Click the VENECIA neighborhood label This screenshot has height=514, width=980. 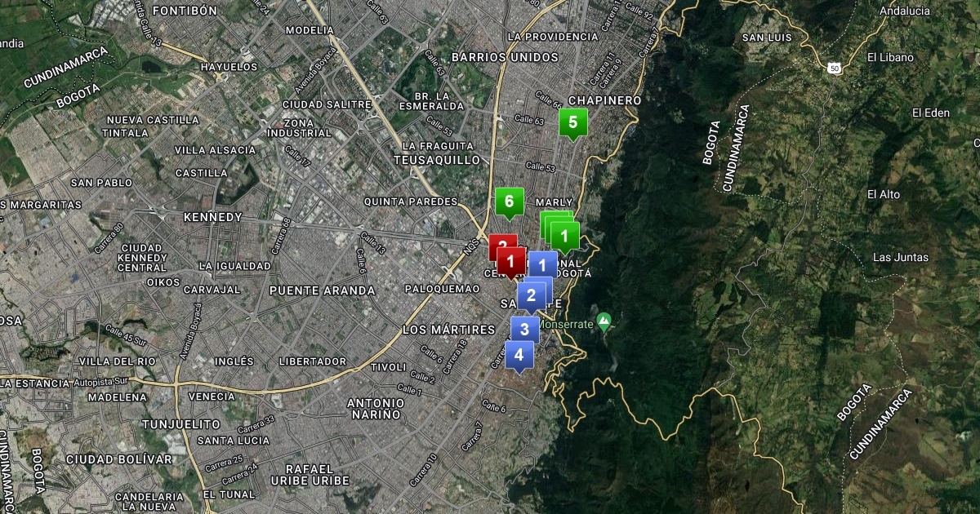pos(212,397)
